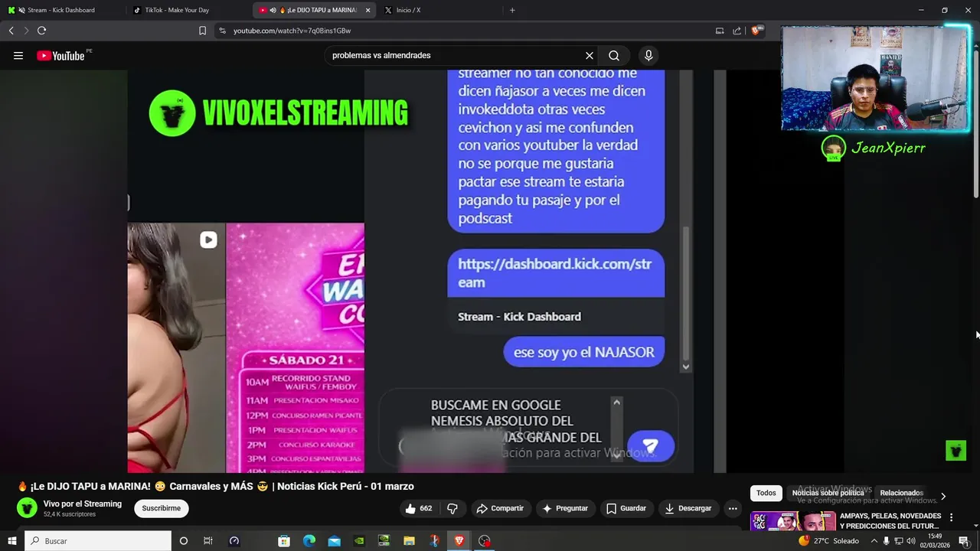Open Task View on the taskbar
Screen dimensions: 980x551
click(x=207, y=541)
